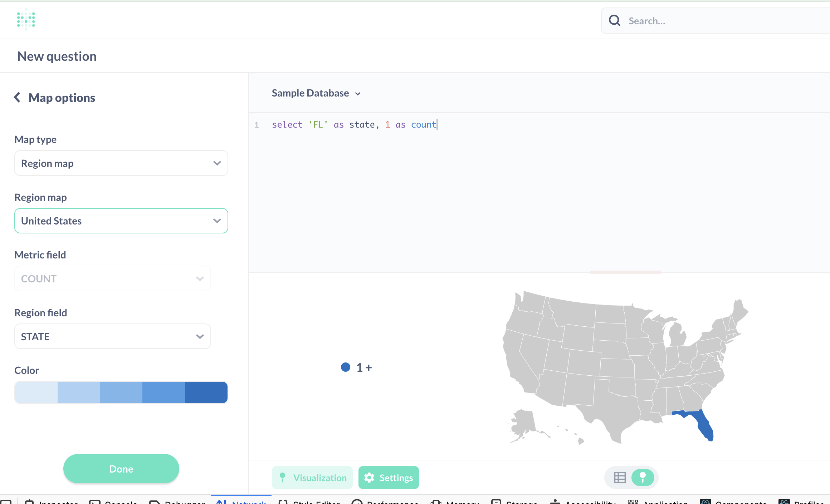Click the blue color gradient swatch

121,392
